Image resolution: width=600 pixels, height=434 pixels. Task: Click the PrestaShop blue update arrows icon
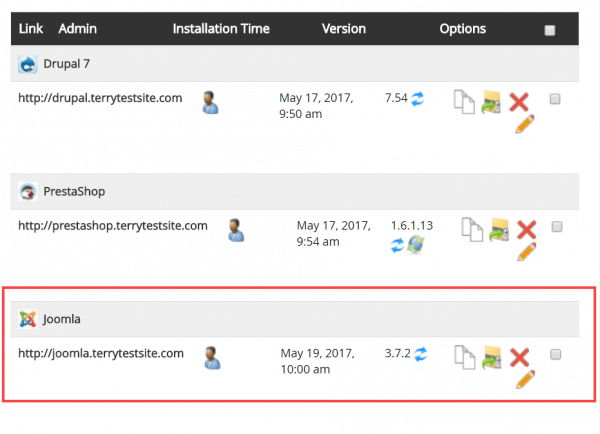point(397,245)
